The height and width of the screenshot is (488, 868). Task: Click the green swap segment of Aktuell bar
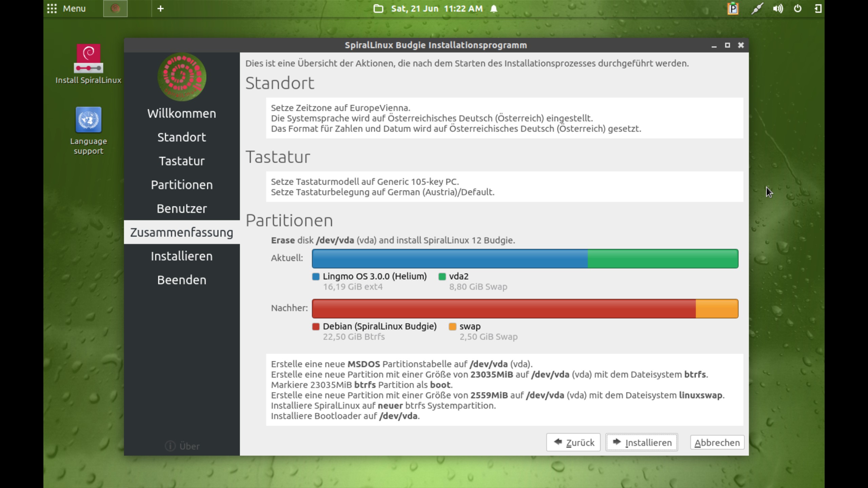click(663, 259)
